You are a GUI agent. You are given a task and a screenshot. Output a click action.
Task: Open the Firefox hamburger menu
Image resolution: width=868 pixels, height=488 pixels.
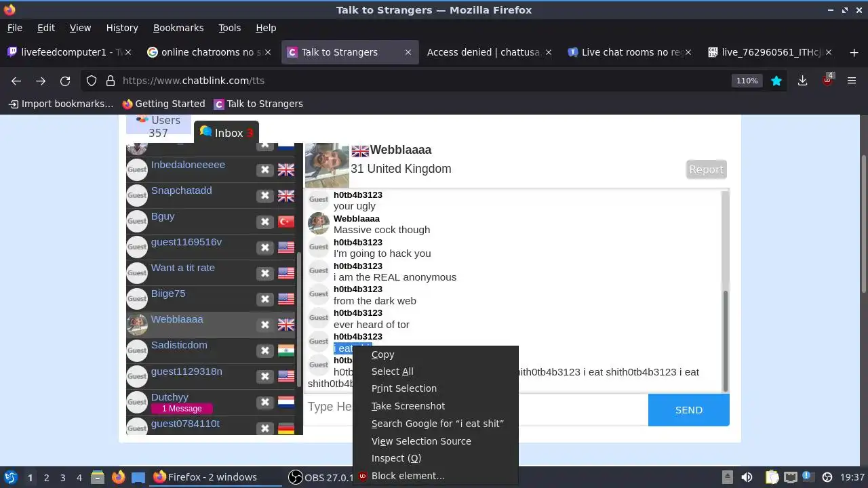click(852, 81)
